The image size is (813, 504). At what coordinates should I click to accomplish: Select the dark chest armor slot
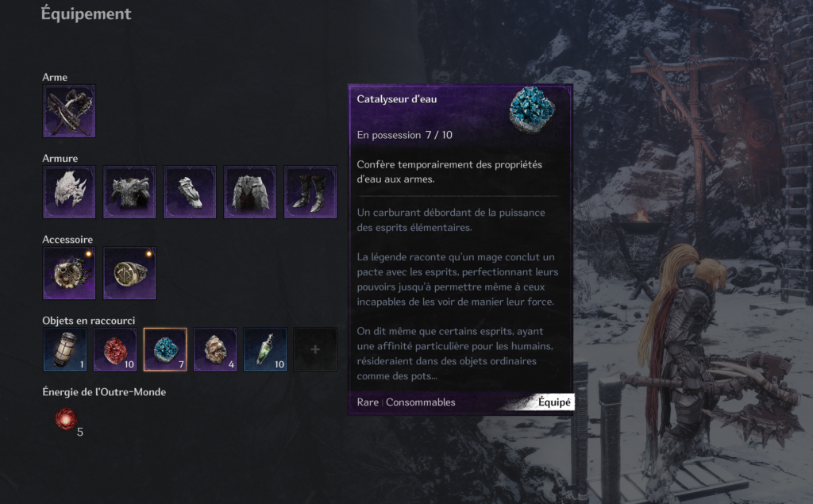click(129, 192)
